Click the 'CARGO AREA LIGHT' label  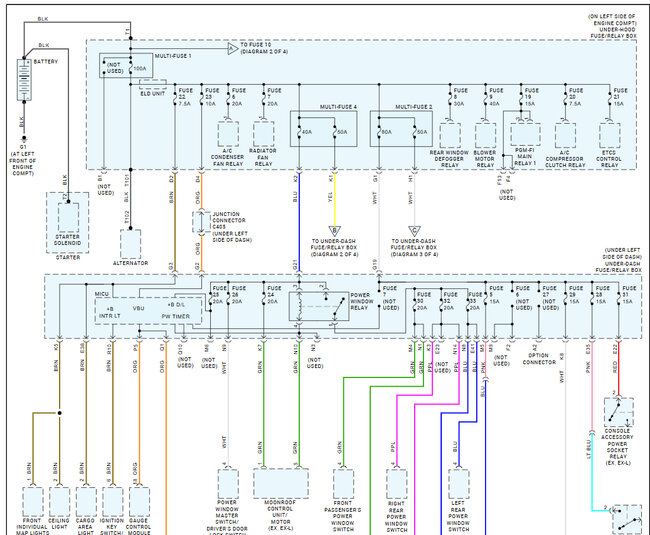click(85, 526)
